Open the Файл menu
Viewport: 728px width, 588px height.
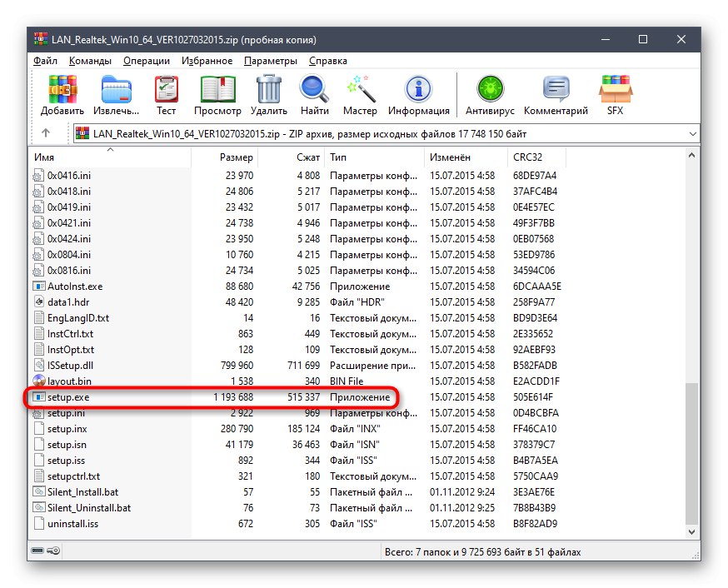coord(45,61)
